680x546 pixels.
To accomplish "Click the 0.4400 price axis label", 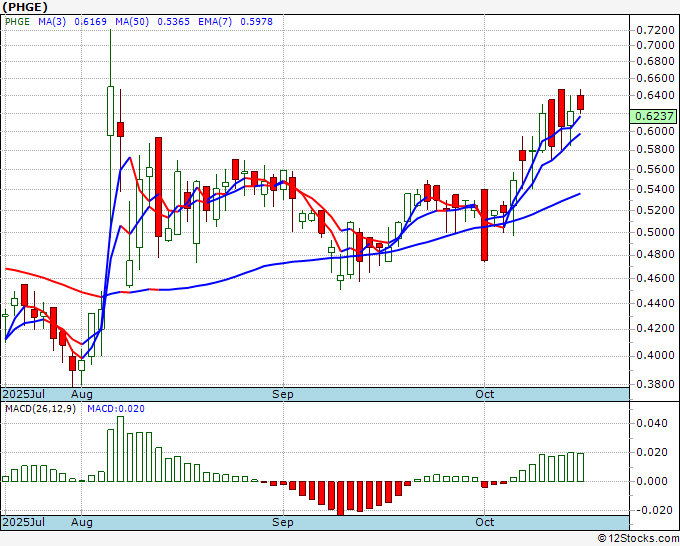I will 655,304.
